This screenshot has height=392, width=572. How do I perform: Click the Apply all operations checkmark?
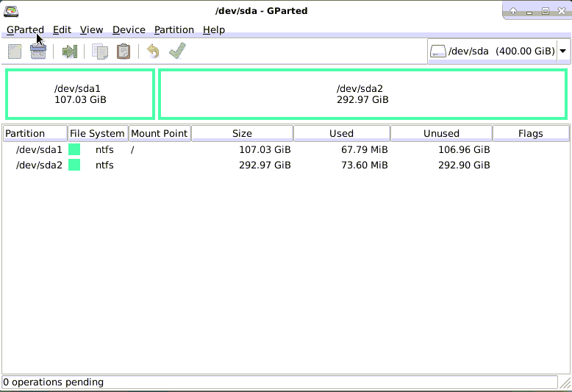pos(177,51)
